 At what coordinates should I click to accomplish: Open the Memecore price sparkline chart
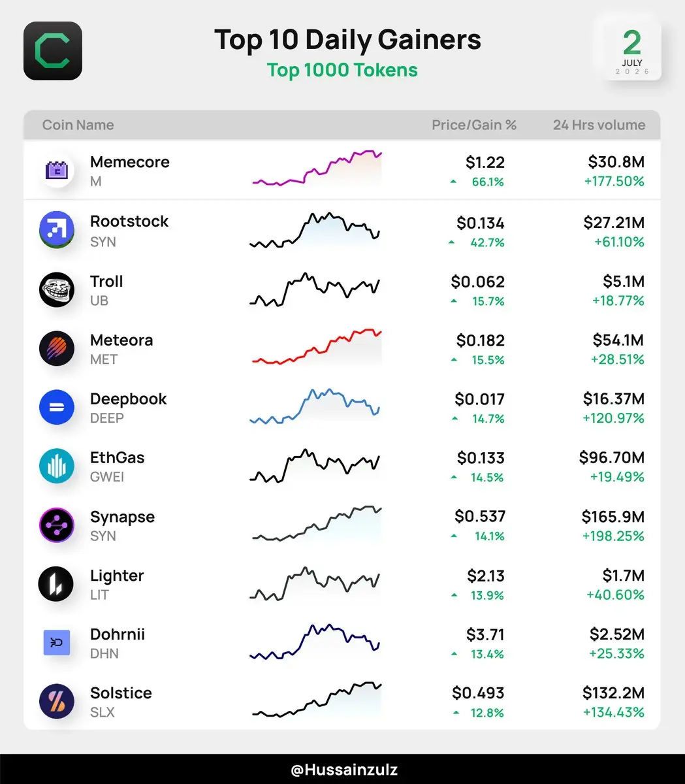(317, 169)
